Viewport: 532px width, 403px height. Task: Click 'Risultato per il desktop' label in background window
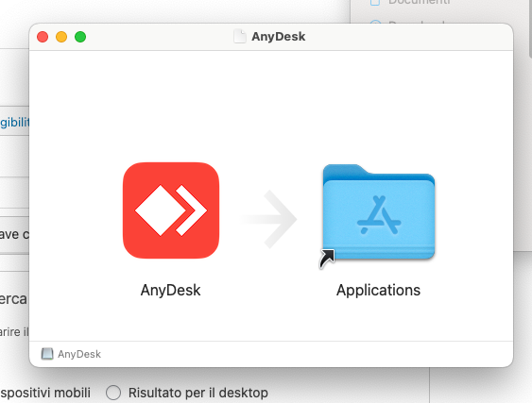point(198,393)
